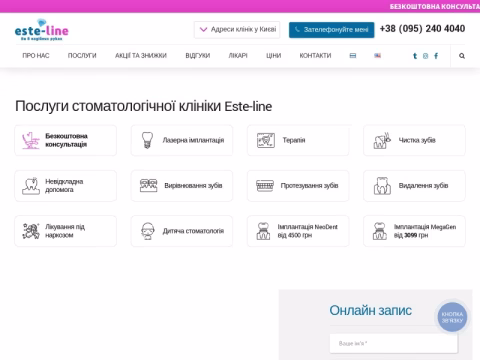Screen dimensions: 480x360
Task: Open the ВІДГУКИ menu item
Action: [x=198, y=56]
